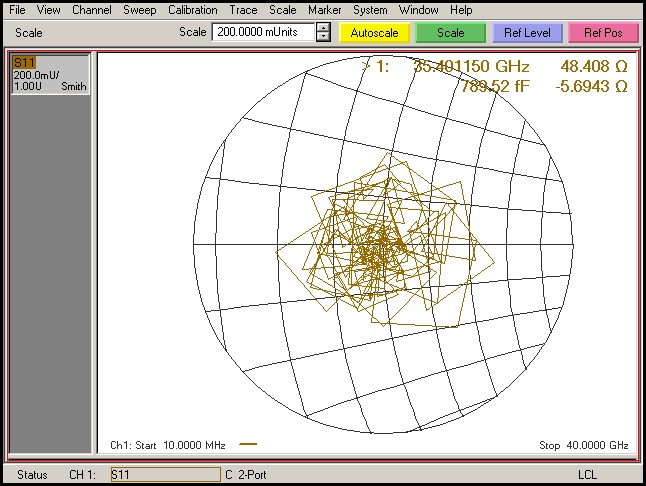Open the System menu
Image resolution: width=646 pixels, height=486 pixels.
coord(369,10)
